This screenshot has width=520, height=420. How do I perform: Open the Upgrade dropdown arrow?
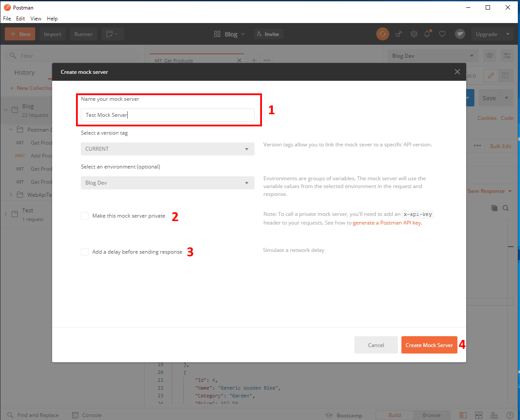[507, 34]
